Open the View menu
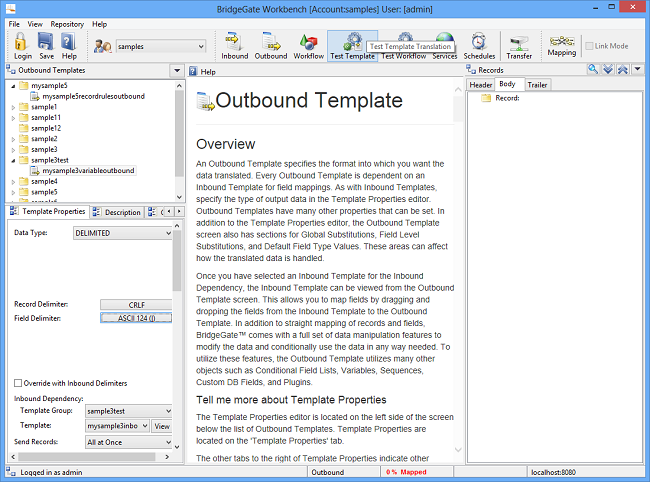The image size is (650, 482). [35, 24]
